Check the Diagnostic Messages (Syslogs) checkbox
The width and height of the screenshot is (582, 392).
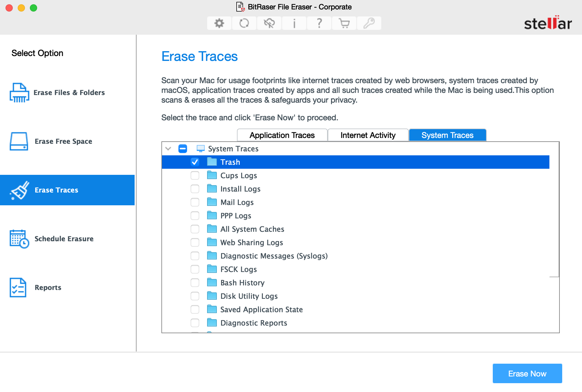[x=195, y=256]
